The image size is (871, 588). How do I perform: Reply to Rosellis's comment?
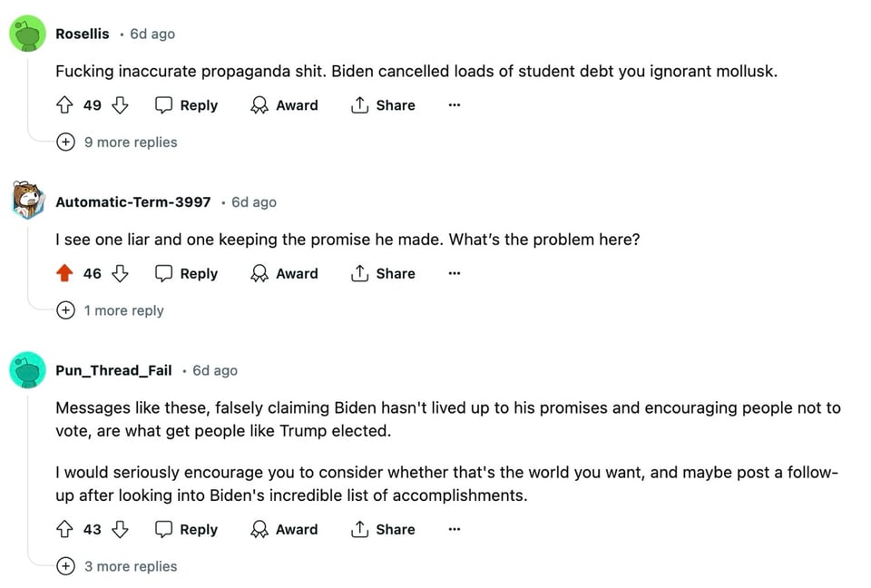pyautogui.click(x=187, y=105)
